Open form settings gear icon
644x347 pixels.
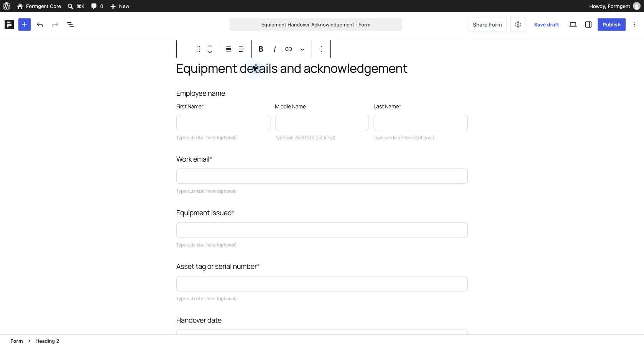[518, 25]
